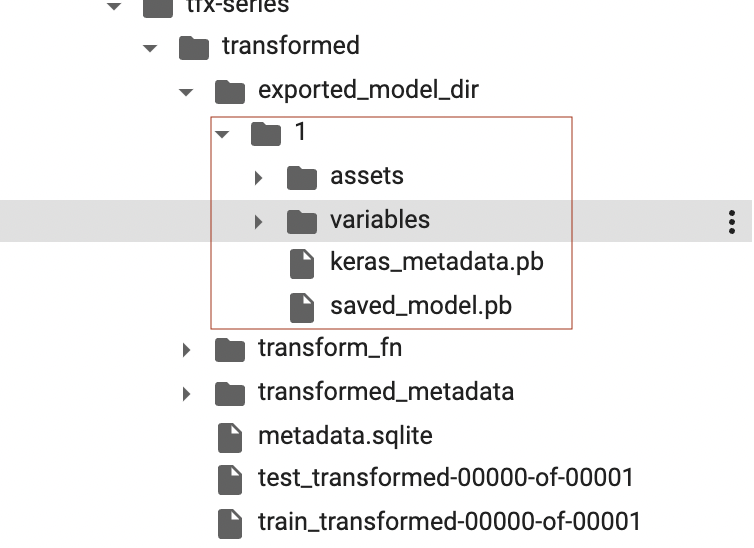Viewport: 754px width, 548px height.
Task: Expand the transform_fn folder arrow
Action: pos(186,349)
